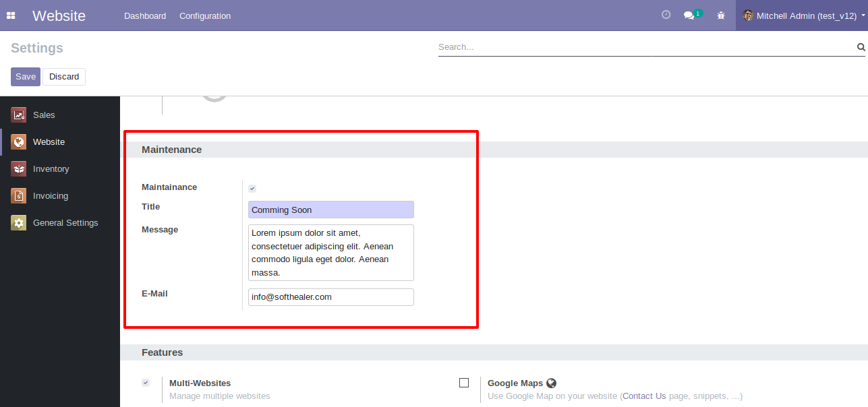Select the Inventory settings tab label
Screen dimensions: 868x407
click(51, 169)
